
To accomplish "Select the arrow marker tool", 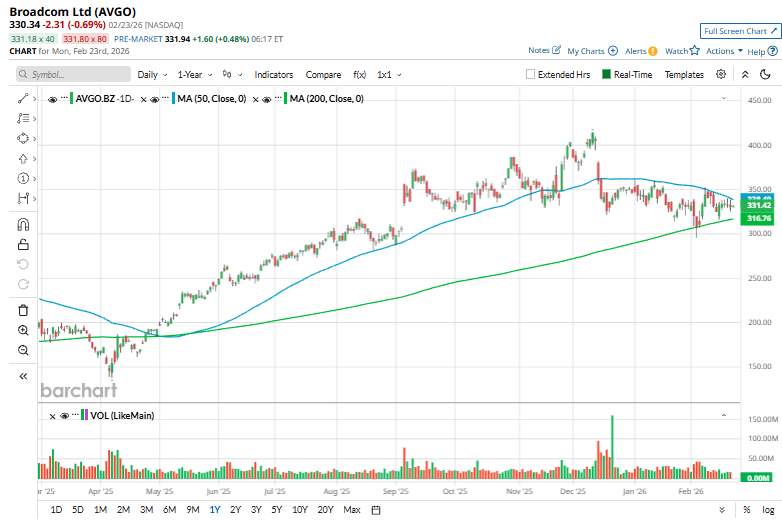I will (23, 159).
